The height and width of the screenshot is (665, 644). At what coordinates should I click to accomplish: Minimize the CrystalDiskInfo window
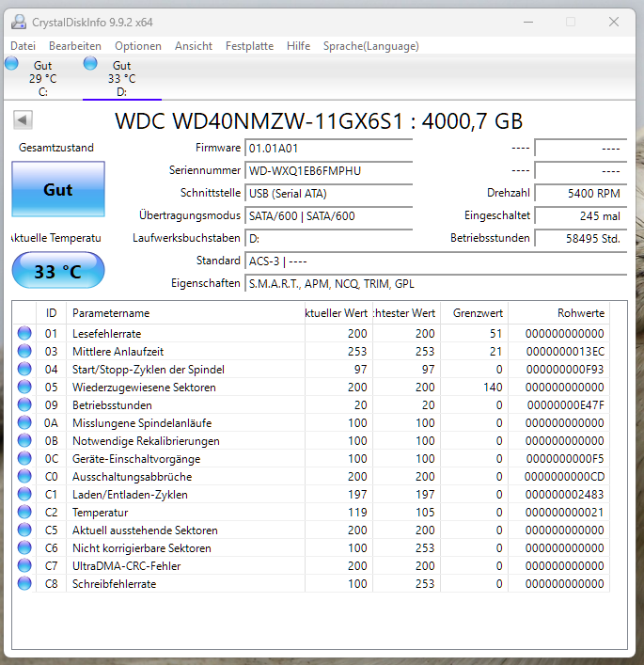tap(528, 22)
